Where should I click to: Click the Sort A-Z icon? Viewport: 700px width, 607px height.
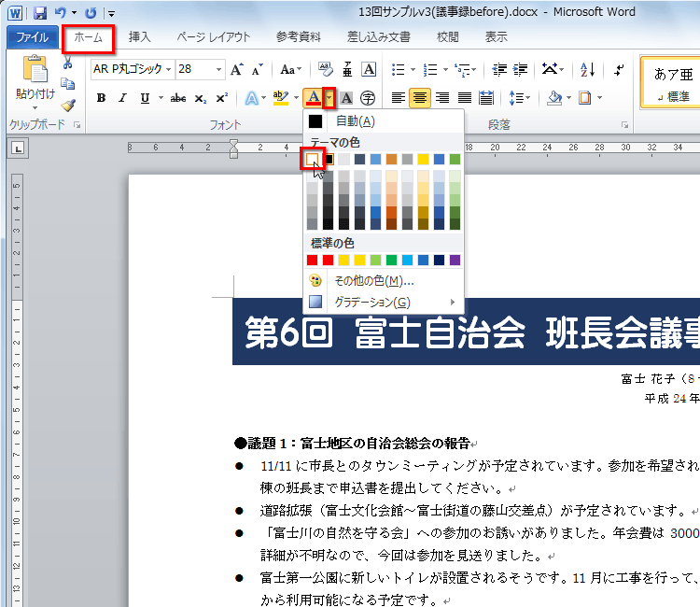pos(587,70)
